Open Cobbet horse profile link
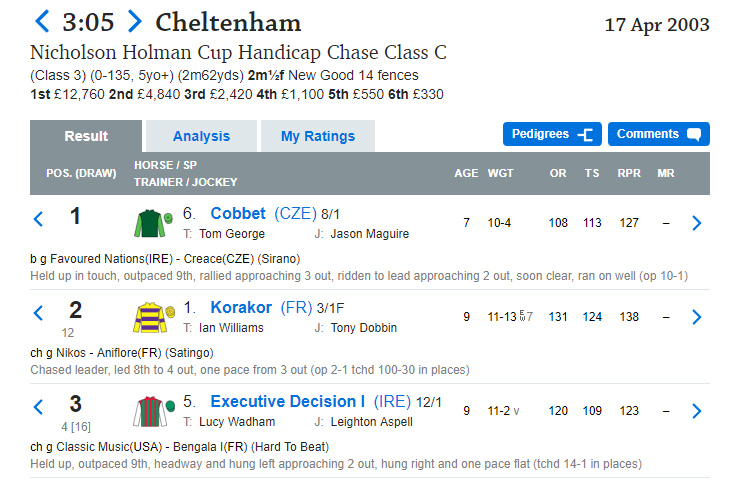 click(x=238, y=213)
